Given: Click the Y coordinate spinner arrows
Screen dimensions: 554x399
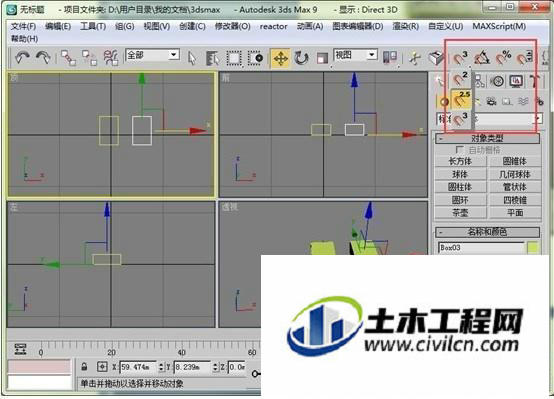Looking at the screenshot, I should point(216,367).
